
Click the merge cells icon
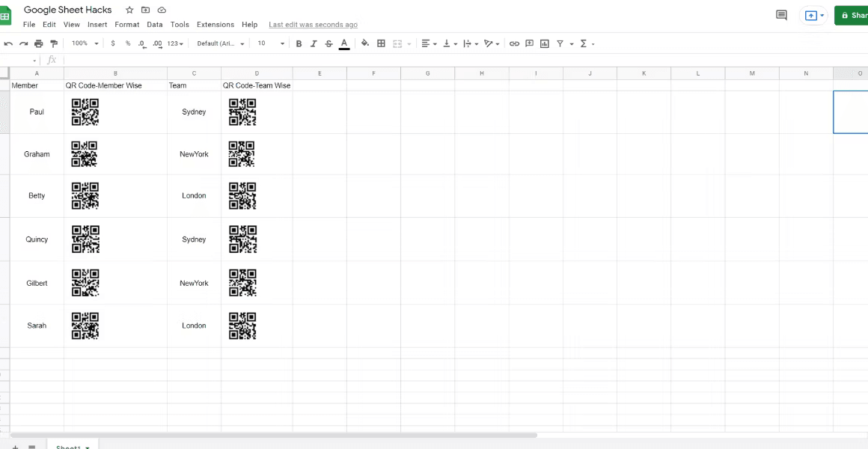pos(397,43)
